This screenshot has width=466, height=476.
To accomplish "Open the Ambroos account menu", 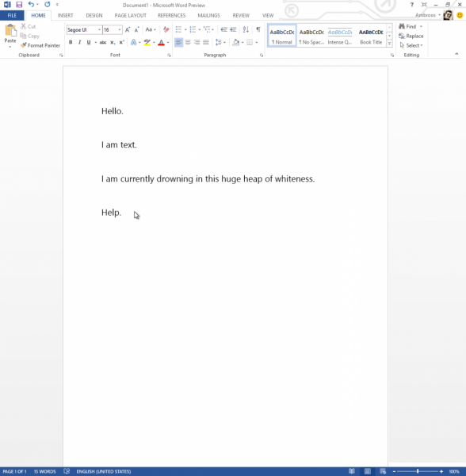I will 428,15.
